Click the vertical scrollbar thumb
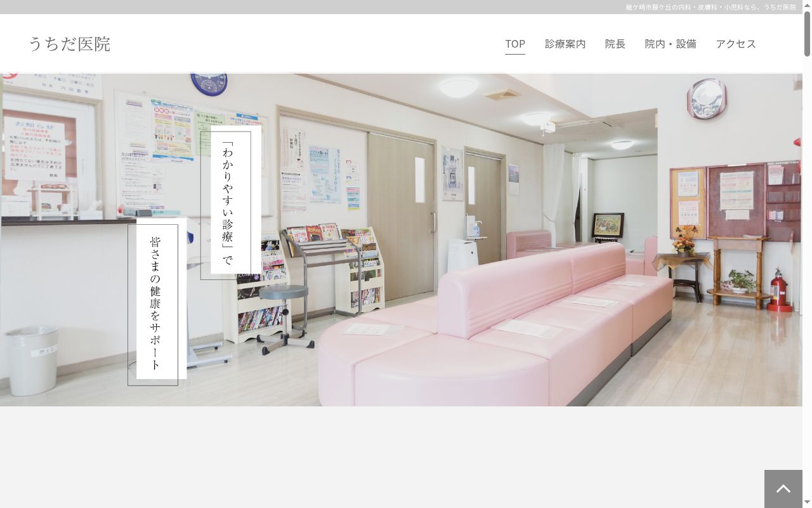 coord(807,34)
